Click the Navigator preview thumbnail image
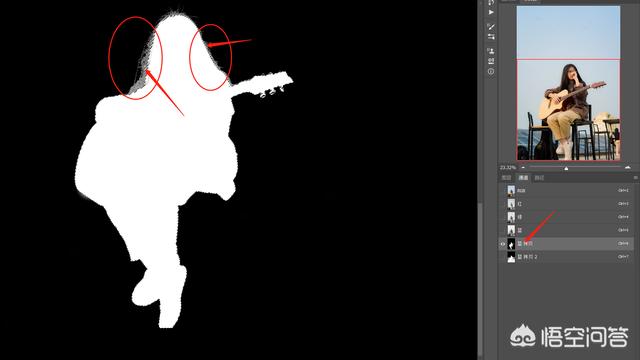The height and width of the screenshot is (360, 640). pyautogui.click(x=569, y=83)
